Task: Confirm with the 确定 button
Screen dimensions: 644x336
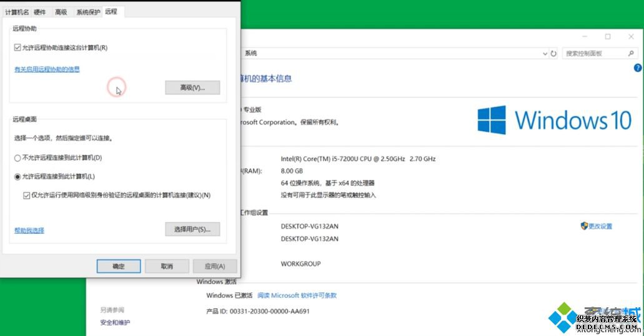Action: pyautogui.click(x=119, y=266)
